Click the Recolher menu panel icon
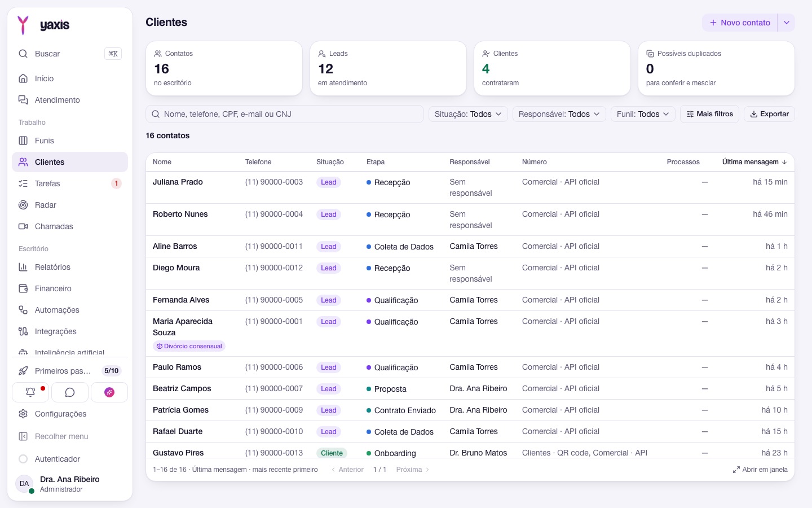The image size is (812, 508). [23, 436]
